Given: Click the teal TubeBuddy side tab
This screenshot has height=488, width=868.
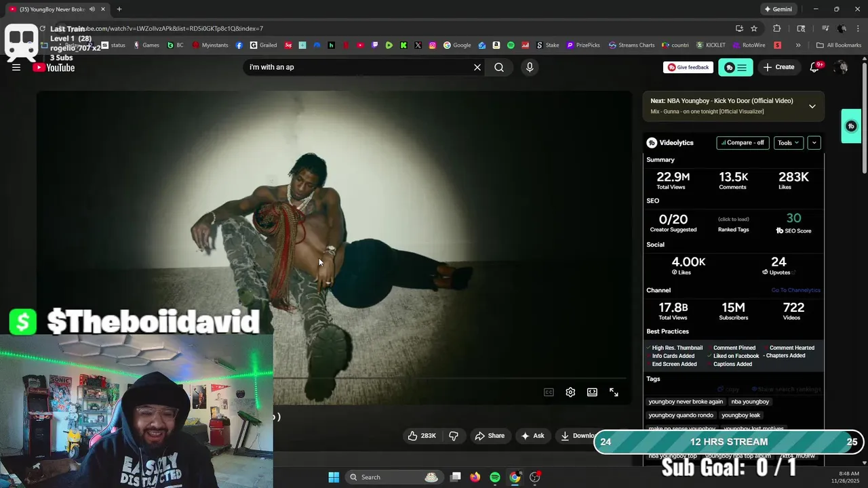Looking at the screenshot, I should [851, 126].
